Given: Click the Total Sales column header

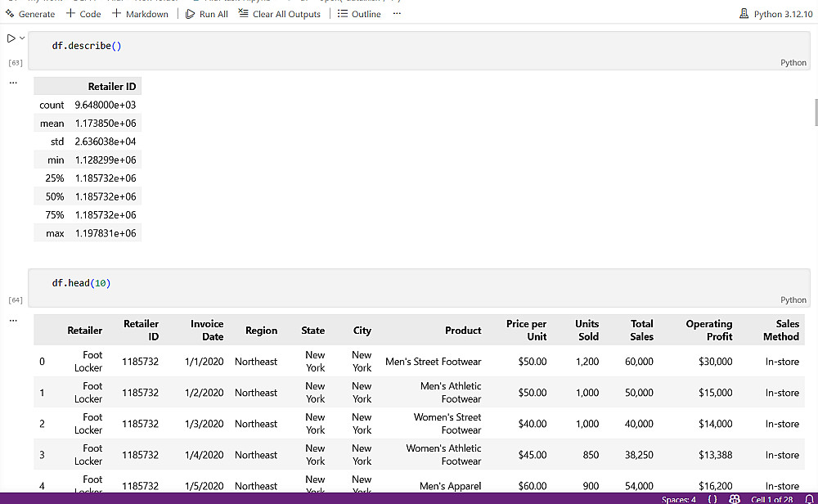Looking at the screenshot, I should 641,331.
